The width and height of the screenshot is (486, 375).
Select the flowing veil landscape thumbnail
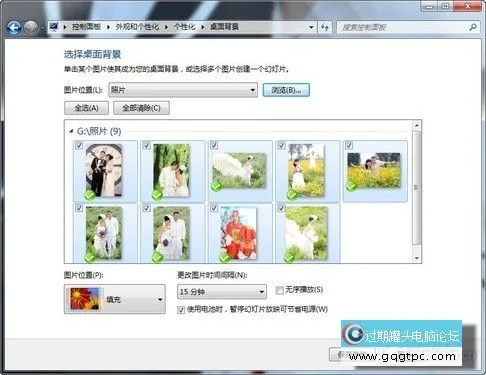tap(239, 170)
